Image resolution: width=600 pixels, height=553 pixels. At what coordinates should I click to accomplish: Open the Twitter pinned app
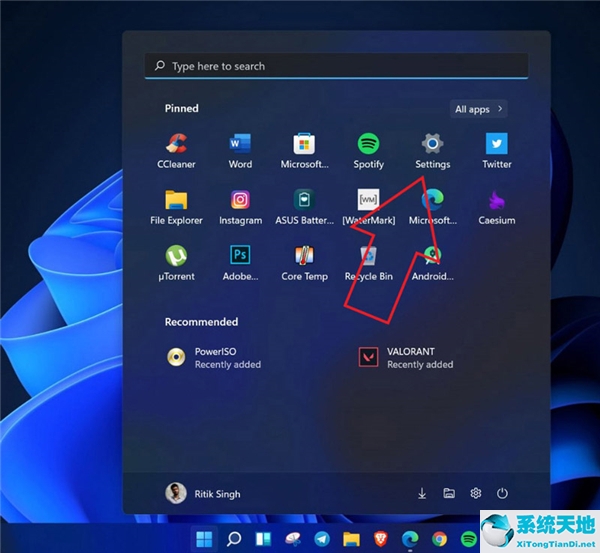tap(497, 151)
